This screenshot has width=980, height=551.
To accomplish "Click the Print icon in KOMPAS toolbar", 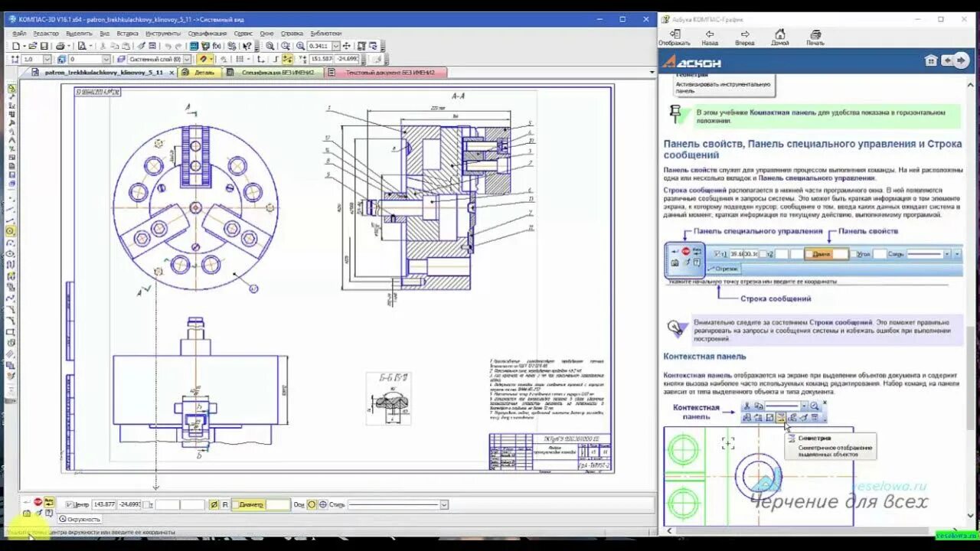I will tap(60, 46).
